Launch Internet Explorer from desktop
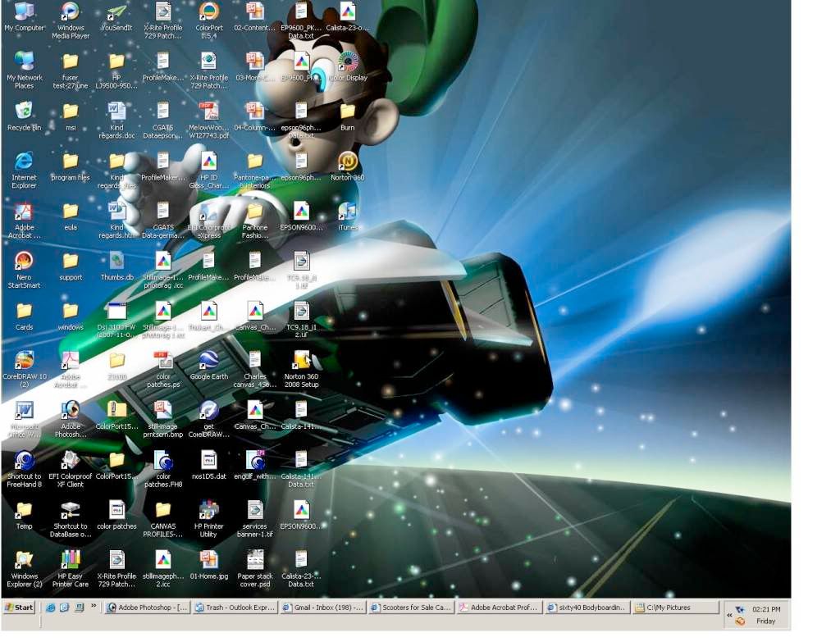Screen dimensions: 840x642 coord(24,170)
